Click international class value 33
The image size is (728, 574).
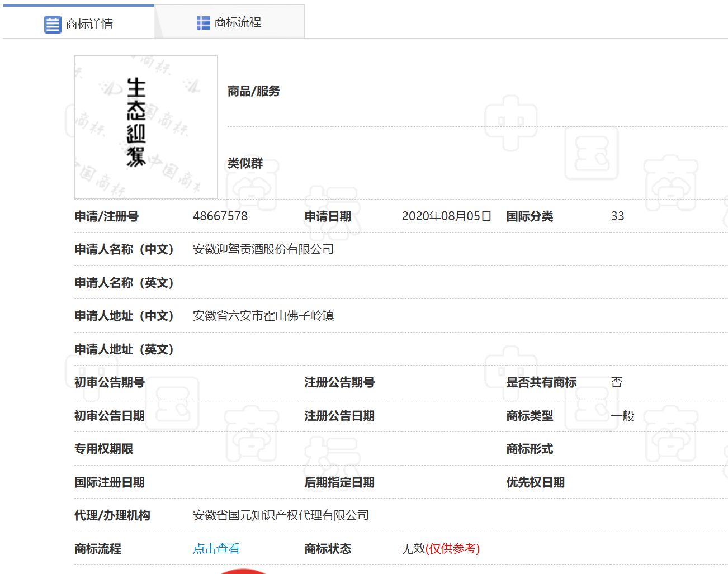coord(617,216)
